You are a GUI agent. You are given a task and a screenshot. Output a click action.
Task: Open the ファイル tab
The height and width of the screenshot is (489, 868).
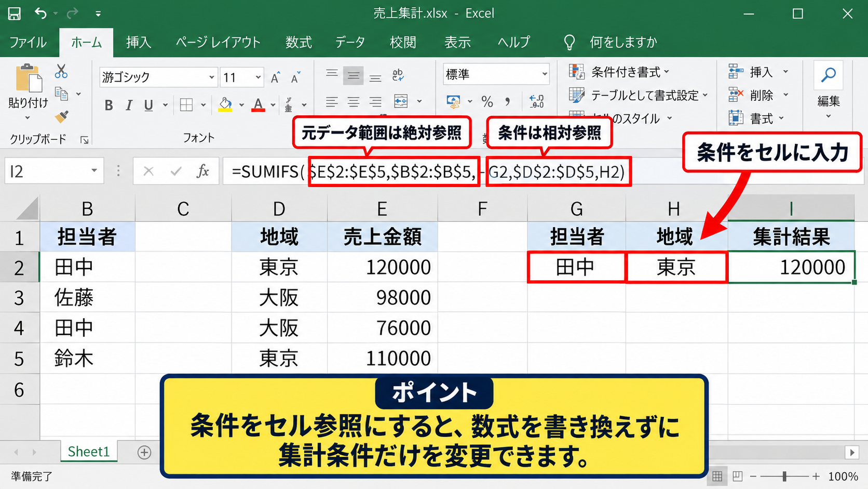(28, 42)
